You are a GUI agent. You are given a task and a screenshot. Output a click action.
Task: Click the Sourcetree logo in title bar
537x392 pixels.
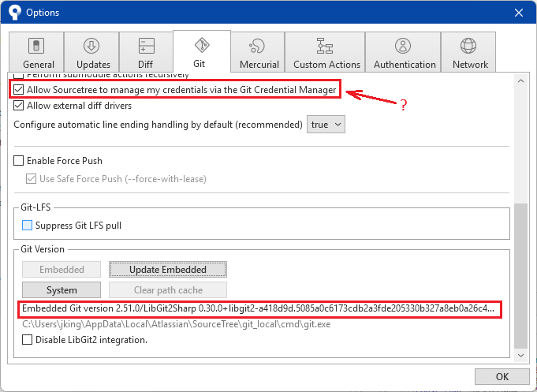15,13
